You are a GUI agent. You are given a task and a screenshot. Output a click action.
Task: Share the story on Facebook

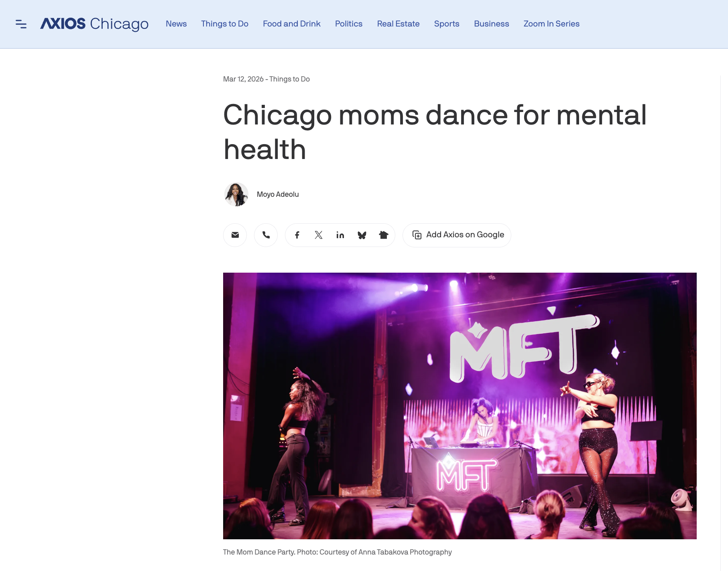297,235
